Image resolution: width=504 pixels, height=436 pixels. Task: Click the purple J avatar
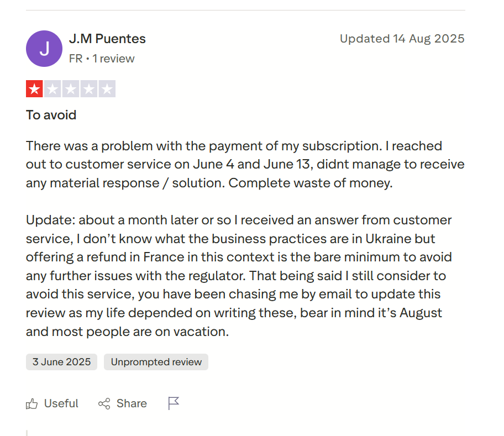click(x=44, y=49)
